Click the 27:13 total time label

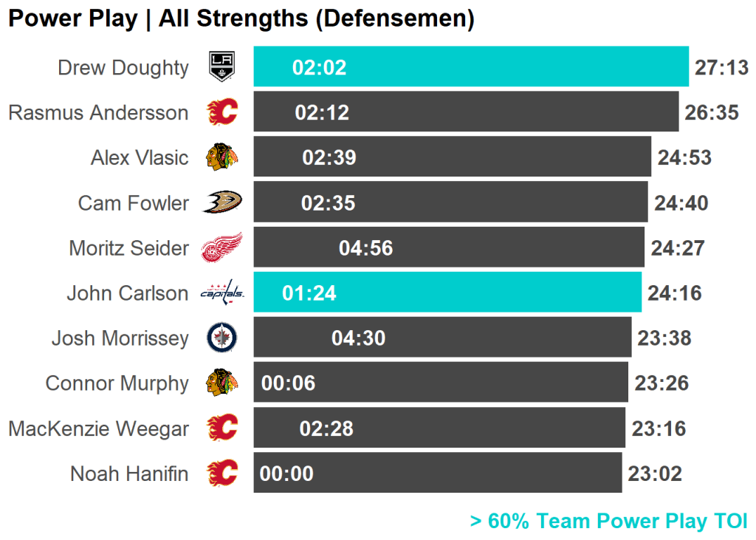click(x=721, y=68)
